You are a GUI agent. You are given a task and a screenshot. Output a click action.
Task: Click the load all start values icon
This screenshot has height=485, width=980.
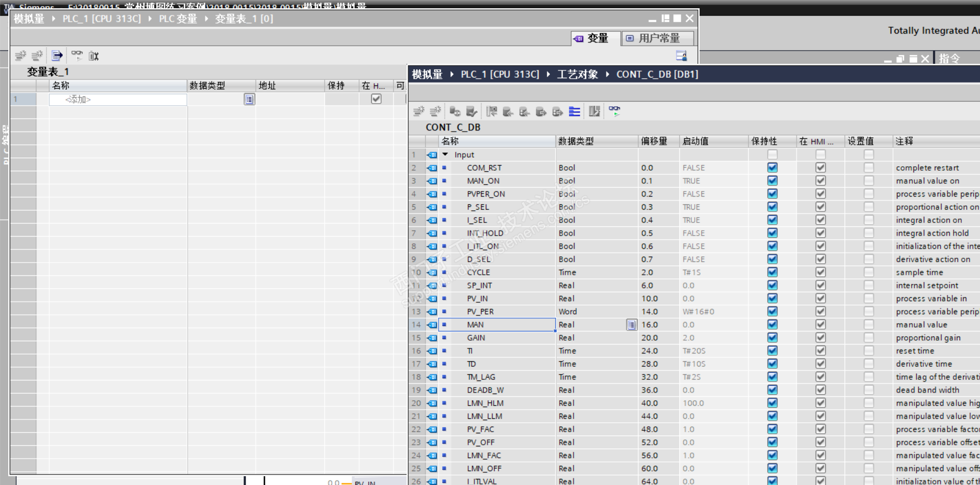(x=557, y=112)
